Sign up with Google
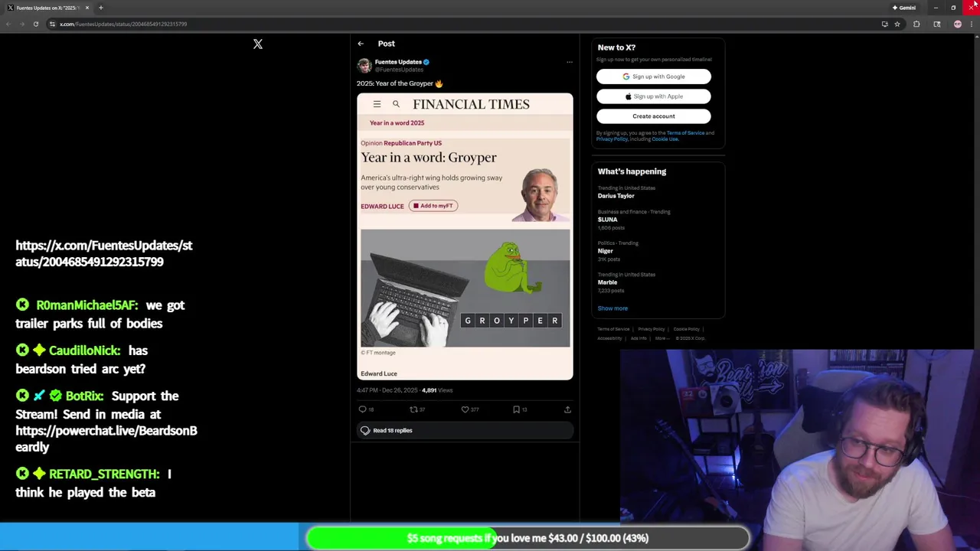Viewport: 980px width, 551px height. coord(654,77)
